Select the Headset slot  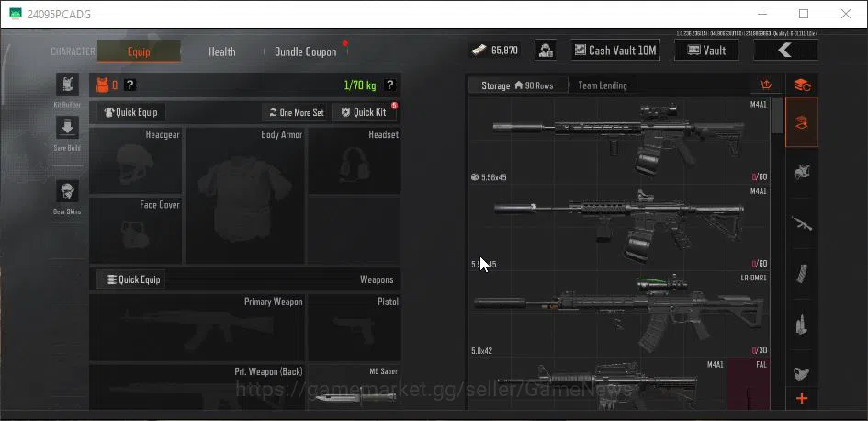tap(355, 161)
